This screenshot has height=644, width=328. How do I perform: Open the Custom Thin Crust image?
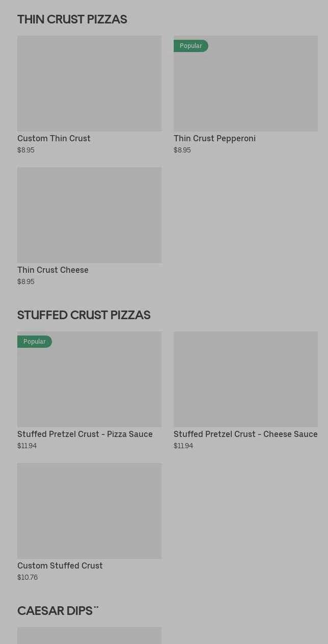[x=89, y=84]
